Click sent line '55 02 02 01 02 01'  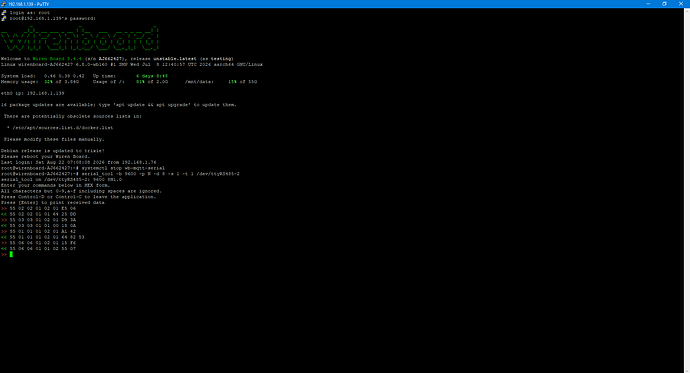38,208
